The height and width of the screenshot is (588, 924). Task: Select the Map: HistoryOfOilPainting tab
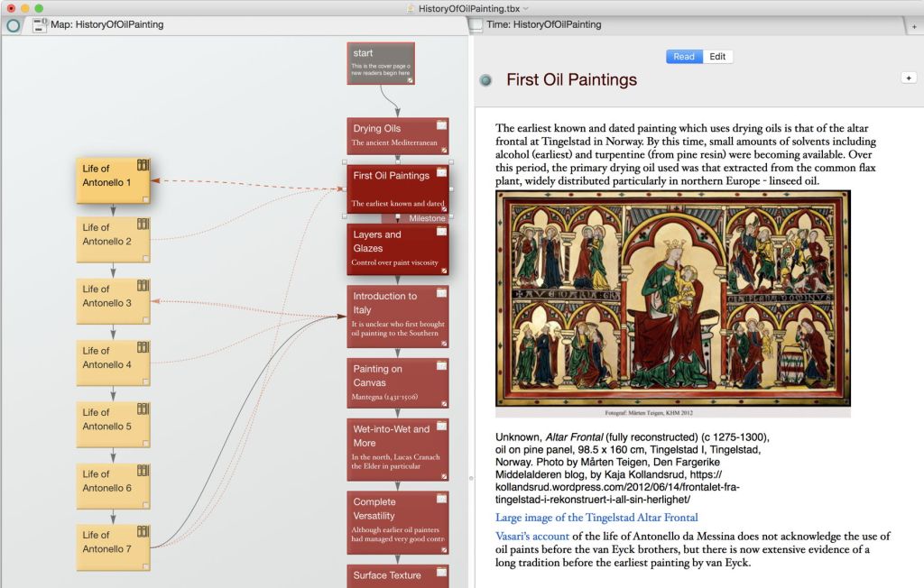tap(106, 25)
